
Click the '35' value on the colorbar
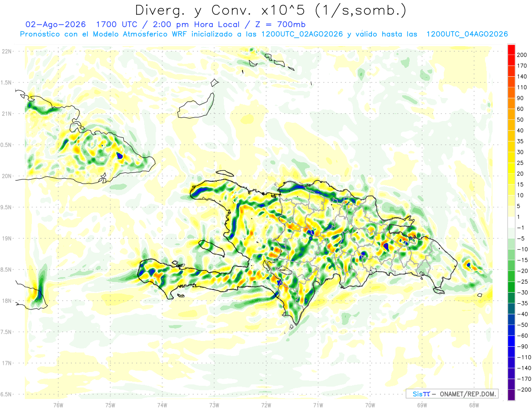click(520, 141)
